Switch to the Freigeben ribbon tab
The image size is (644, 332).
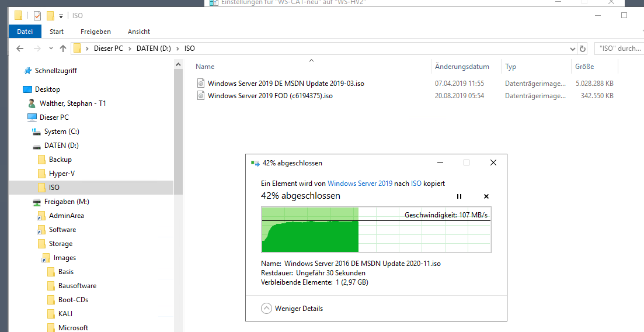[96, 32]
